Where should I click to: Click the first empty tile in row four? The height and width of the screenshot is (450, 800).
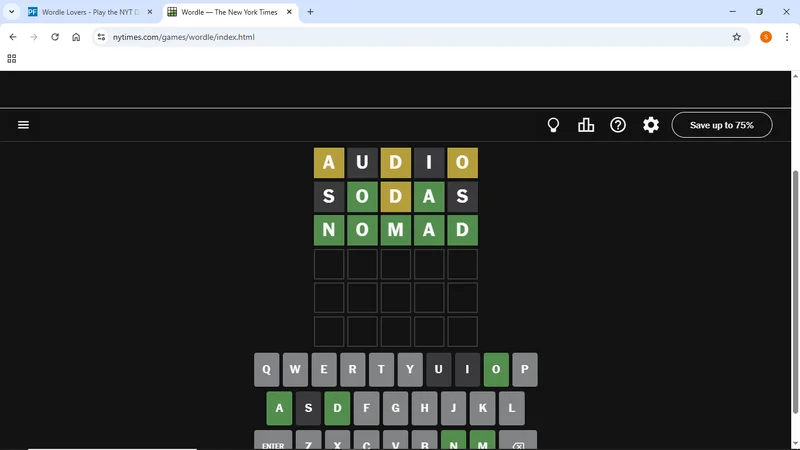(329, 264)
